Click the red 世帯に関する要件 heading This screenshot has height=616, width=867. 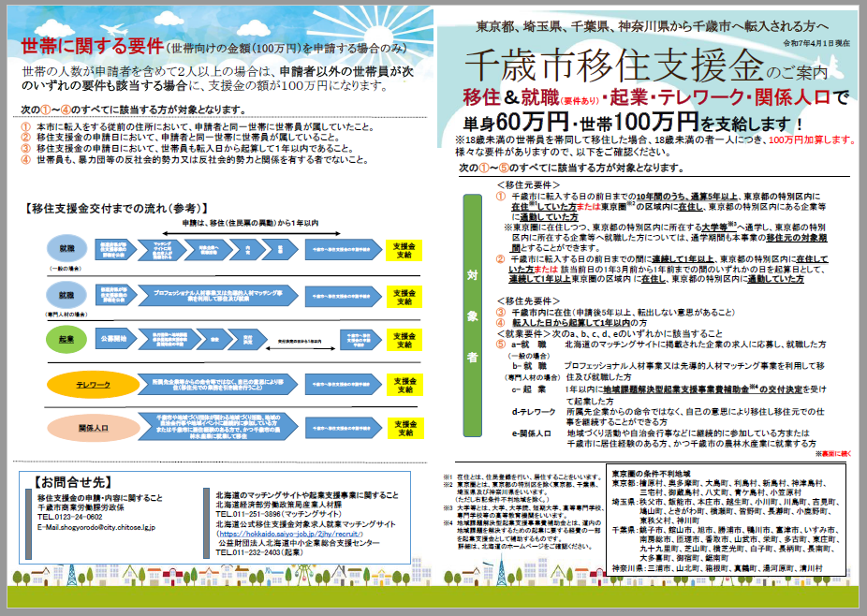point(91,46)
